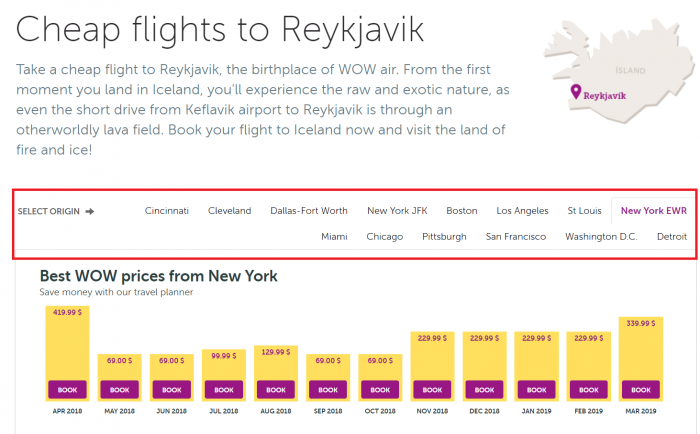Open the Washington D.C. tab
This screenshot has width=700, height=434.
(x=601, y=237)
